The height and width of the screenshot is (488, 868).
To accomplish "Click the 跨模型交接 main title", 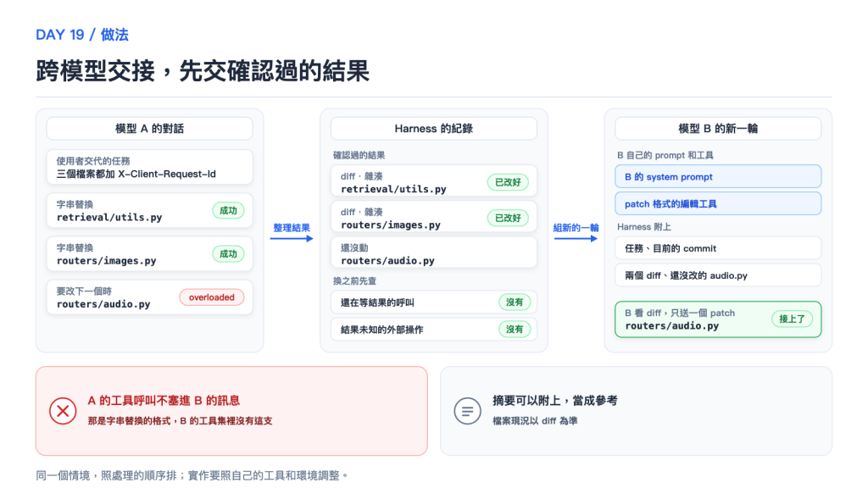I will [203, 71].
